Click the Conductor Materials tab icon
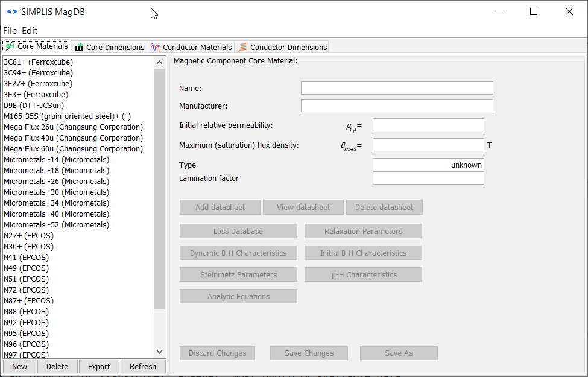 click(156, 47)
